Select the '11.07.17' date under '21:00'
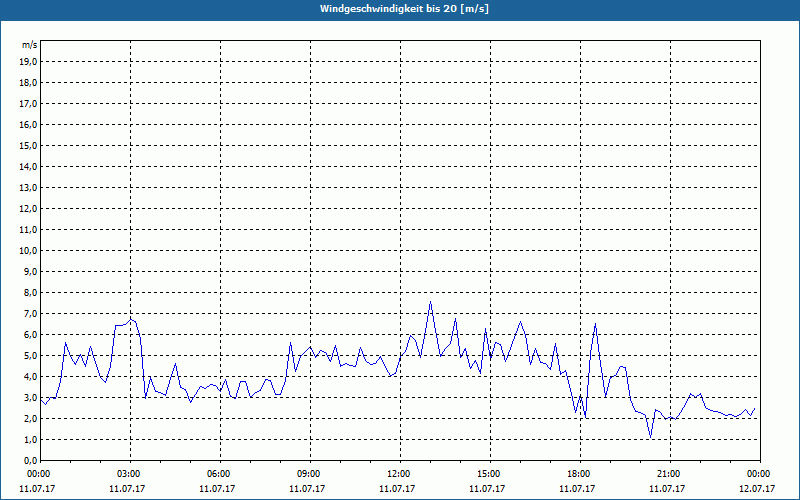 pos(667,488)
